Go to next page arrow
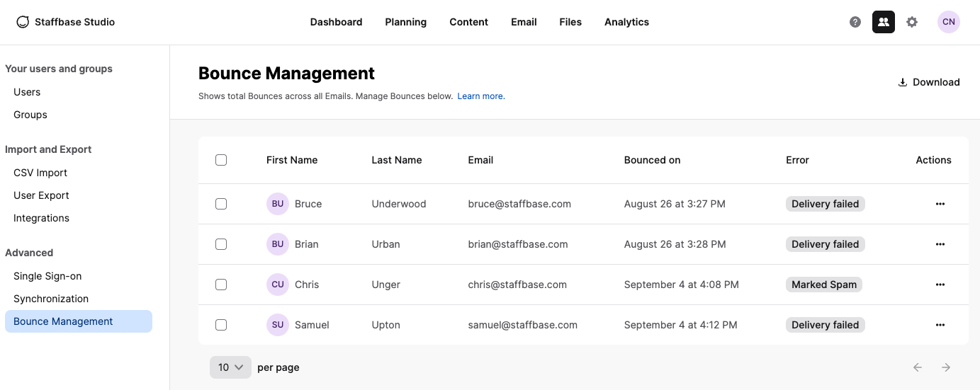This screenshot has height=390, width=980. (946, 367)
